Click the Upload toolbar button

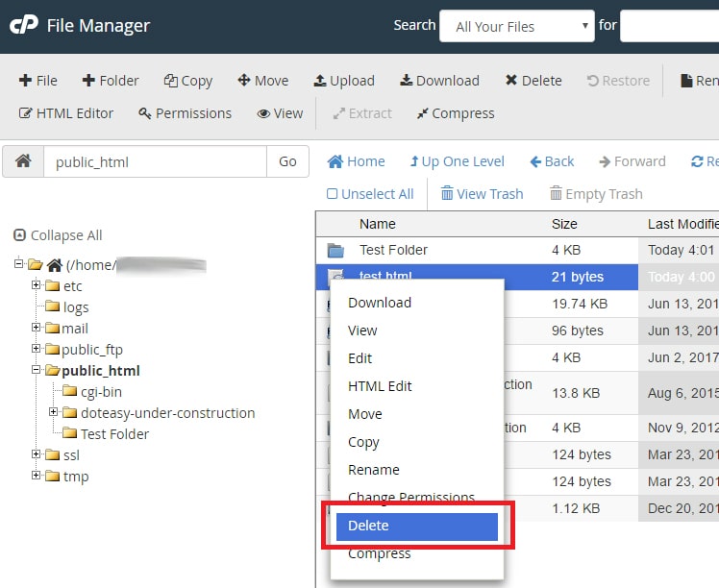tap(344, 81)
